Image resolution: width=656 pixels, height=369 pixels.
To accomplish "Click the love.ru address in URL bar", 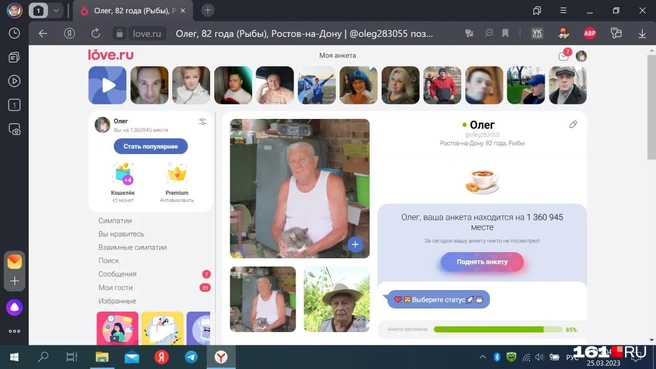I will click(x=147, y=33).
